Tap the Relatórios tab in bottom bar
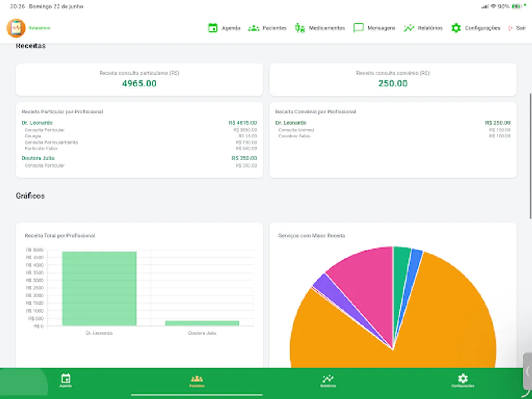 pos(328,381)
